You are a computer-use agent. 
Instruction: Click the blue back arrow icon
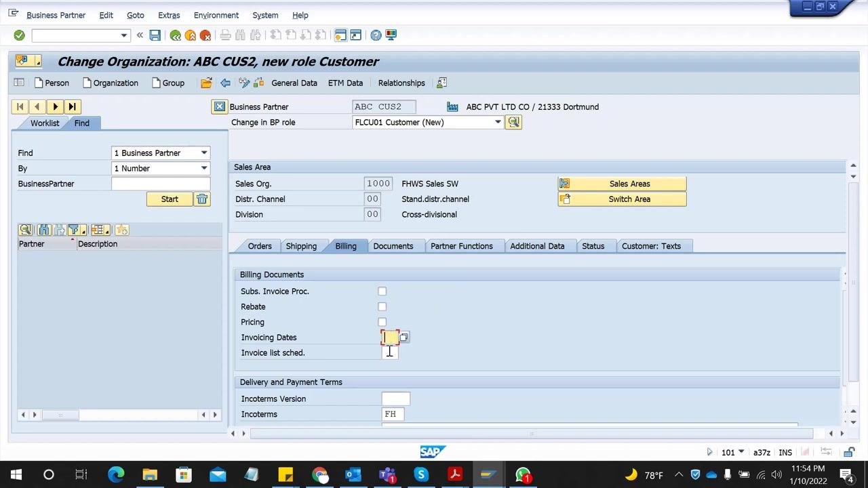[x=225, y=83]
